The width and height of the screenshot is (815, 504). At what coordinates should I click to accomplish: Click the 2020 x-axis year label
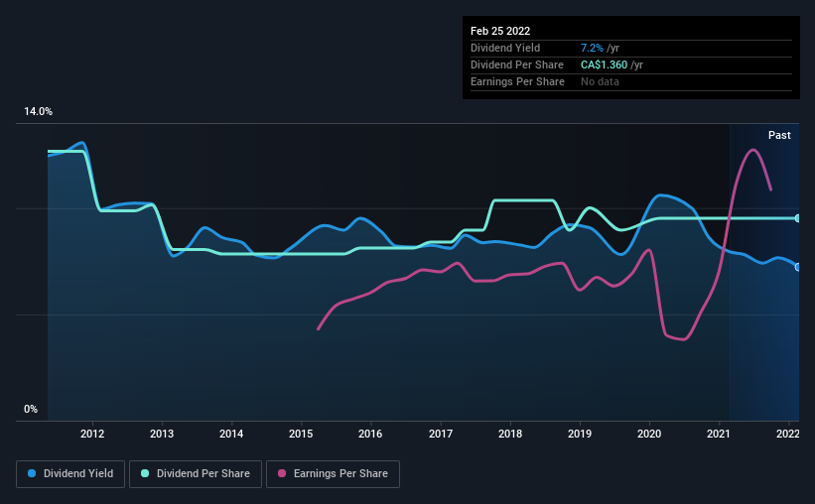(x=649, y=434)
